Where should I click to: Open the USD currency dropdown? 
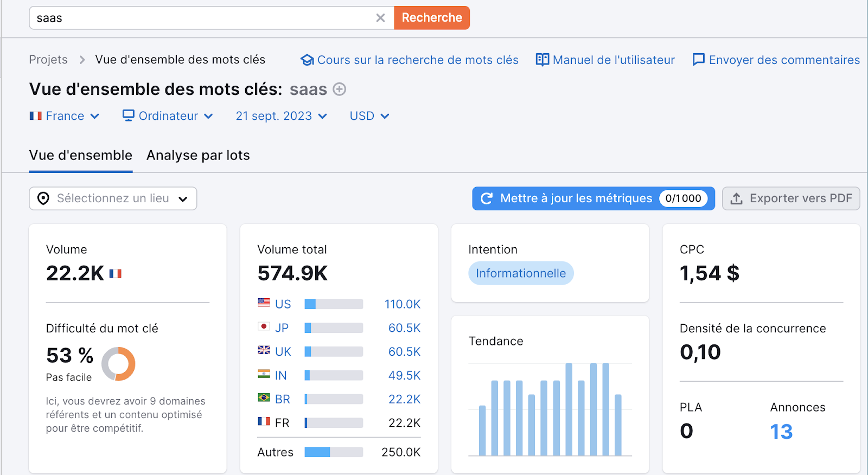(x=369, y=116)
